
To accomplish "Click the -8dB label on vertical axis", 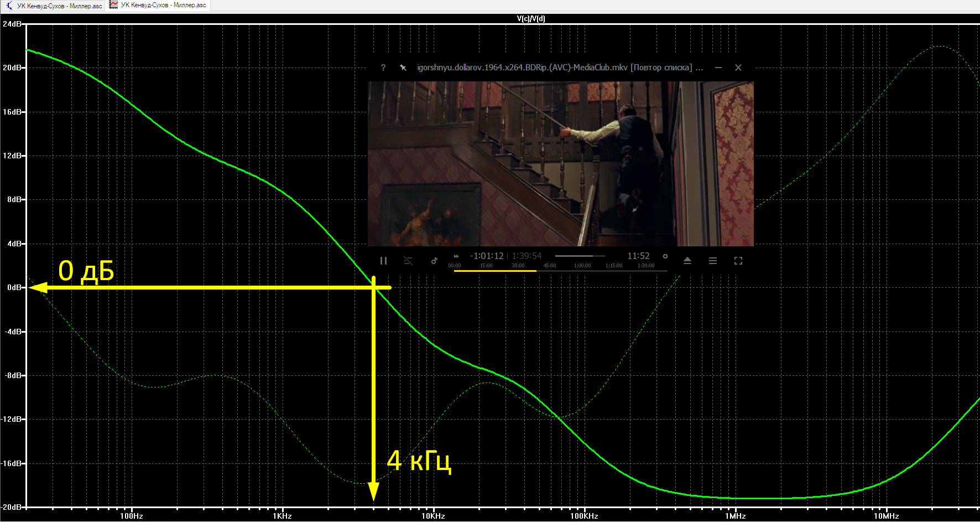I will click(x=13, y=375).
